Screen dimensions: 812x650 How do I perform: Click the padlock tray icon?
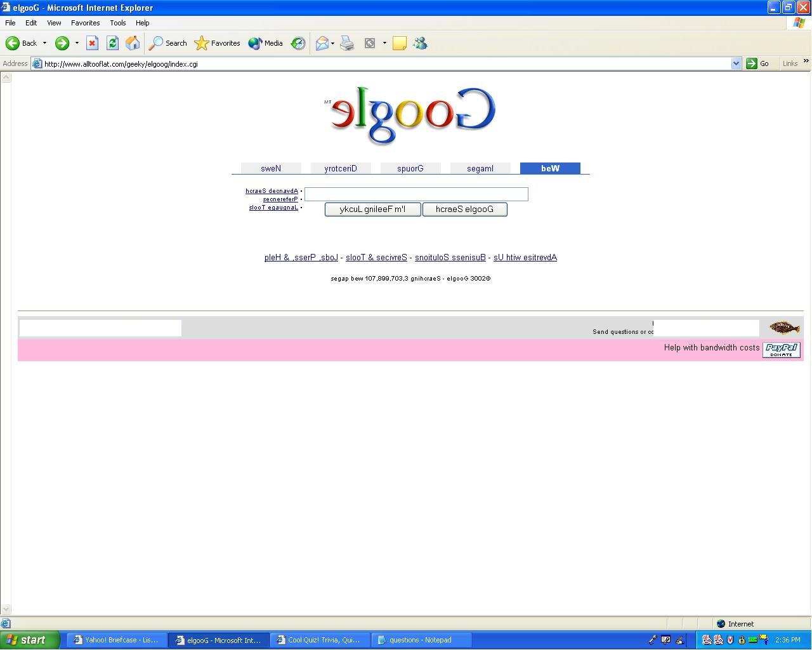[x=741, y=640]
